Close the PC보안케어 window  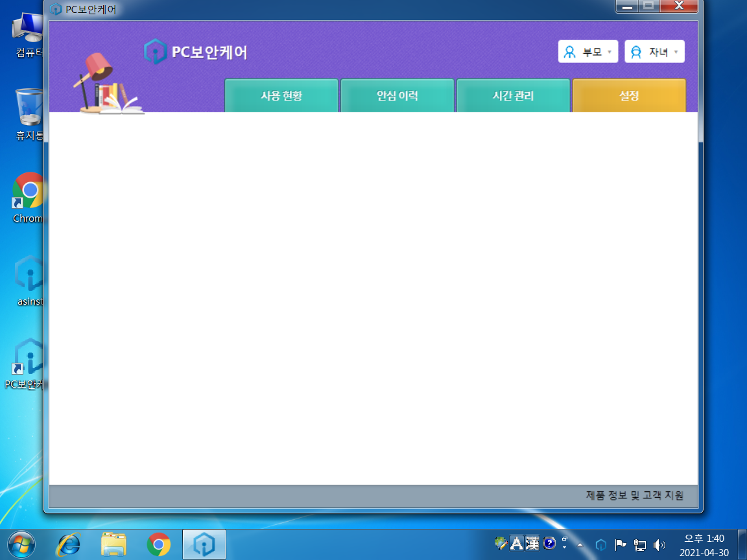coord(679,6)
